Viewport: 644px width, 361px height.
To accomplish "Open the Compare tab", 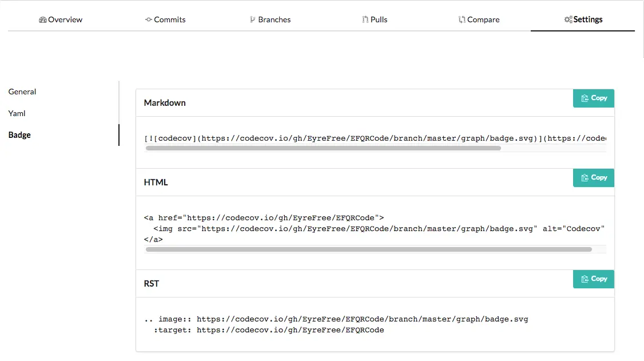I will pyautogui.click(x=479, y=19).
